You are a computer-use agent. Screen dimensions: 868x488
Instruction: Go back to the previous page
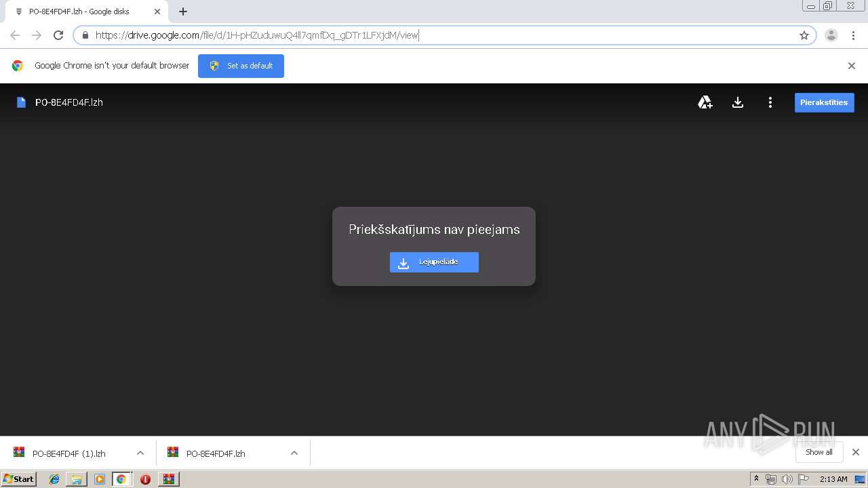click(15, 35)
